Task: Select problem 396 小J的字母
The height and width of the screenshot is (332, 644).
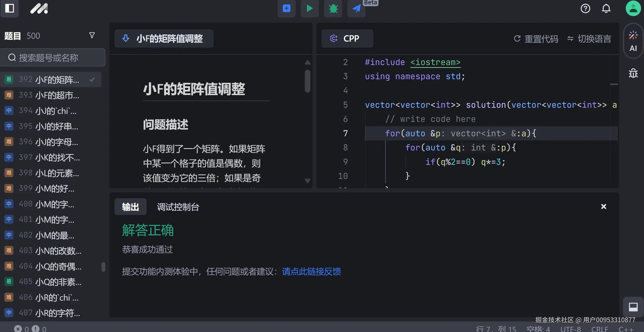Action: click(51, 142)
